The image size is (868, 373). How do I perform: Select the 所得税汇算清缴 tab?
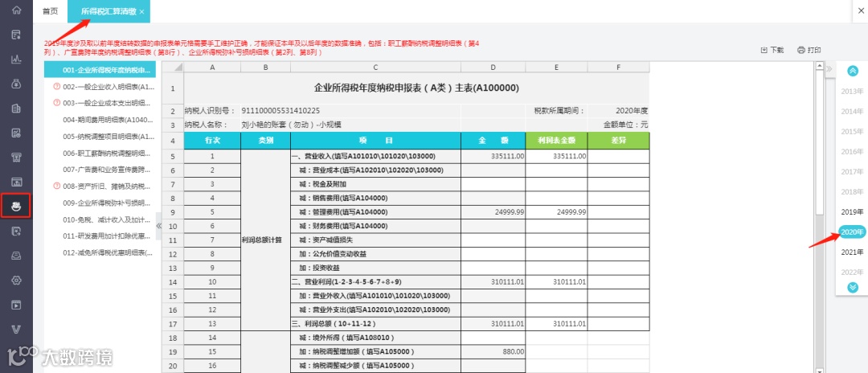tap(108, 11)
